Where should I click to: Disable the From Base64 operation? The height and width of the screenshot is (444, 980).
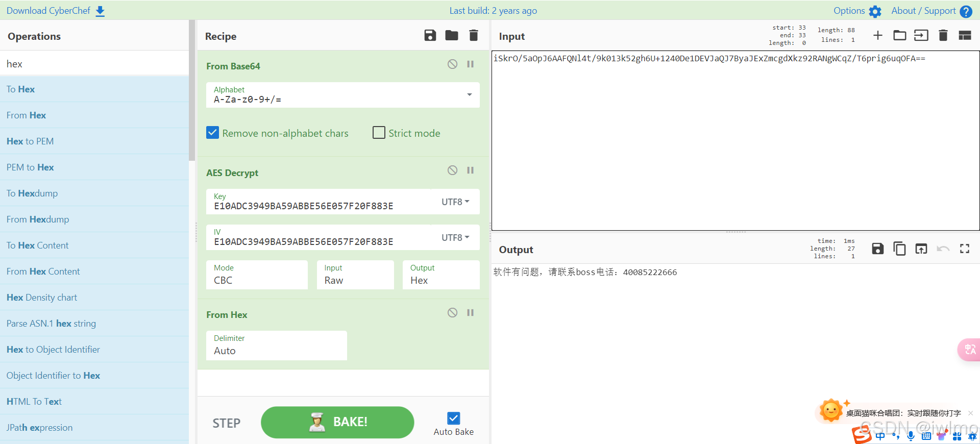(453, 64)
